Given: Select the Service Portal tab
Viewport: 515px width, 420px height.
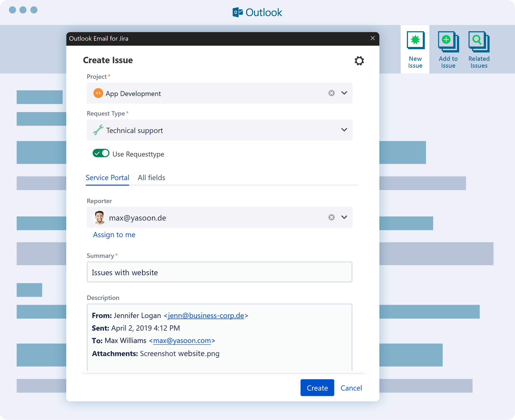Looking at the screenshot, I should 107,178.
